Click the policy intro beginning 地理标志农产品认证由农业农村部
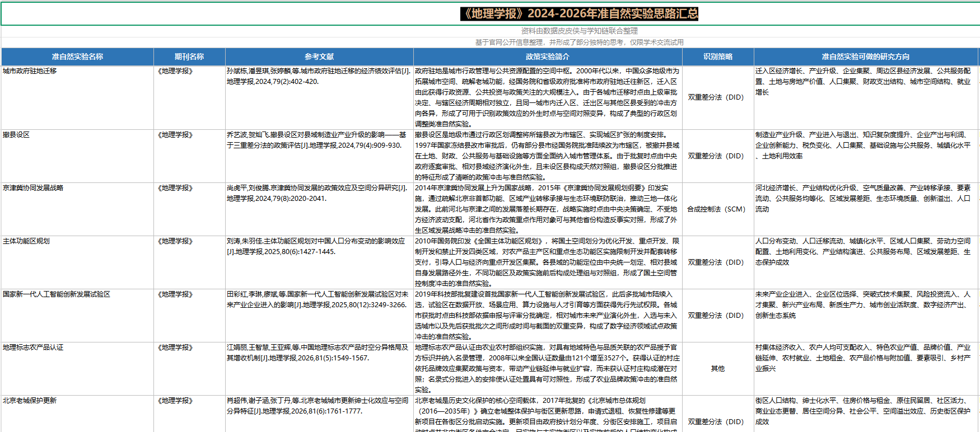This screenshot has width=980, height=432. (x=548, y=369)
